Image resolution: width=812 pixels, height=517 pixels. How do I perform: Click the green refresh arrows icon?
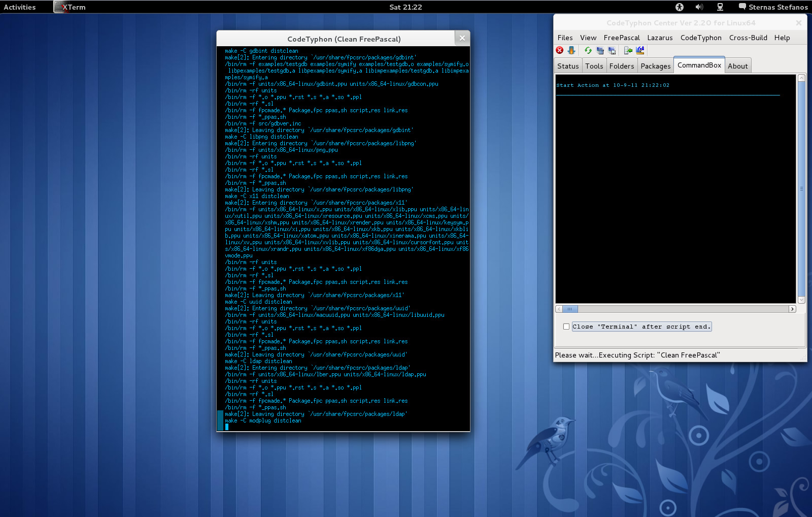[x=588, y=50]
